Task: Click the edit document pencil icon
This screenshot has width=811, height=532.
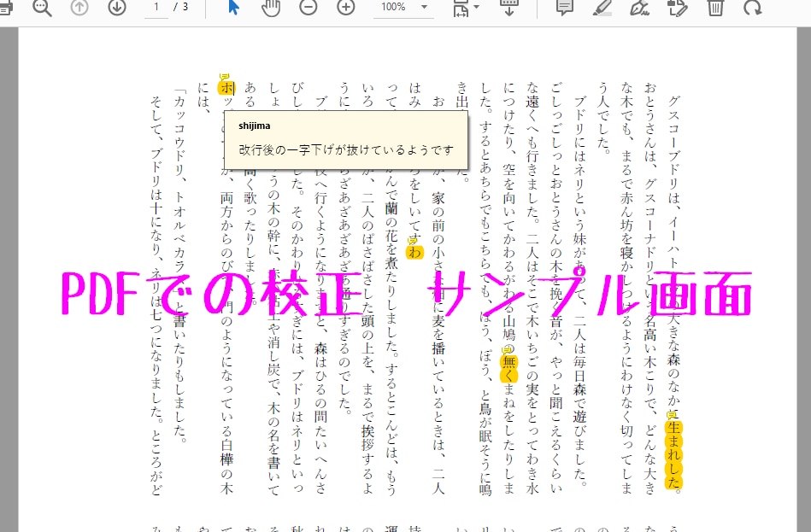Action: [677, 8]
